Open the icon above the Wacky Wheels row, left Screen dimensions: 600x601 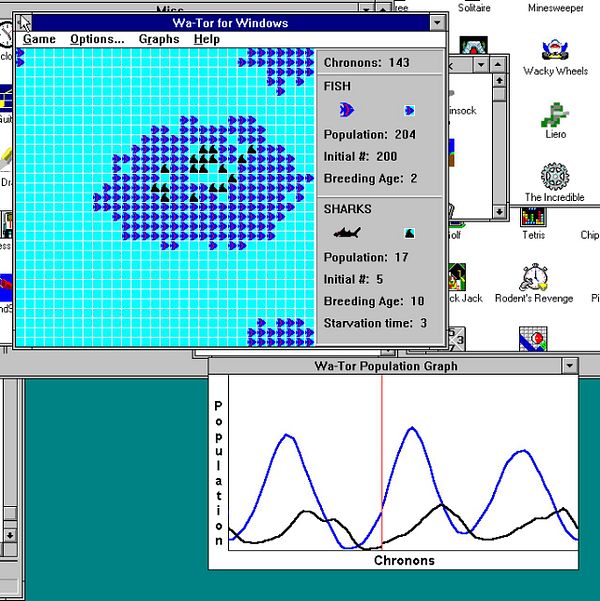473,45
